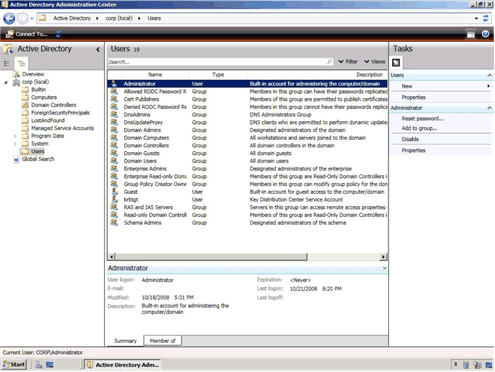
Task: Click the Global Search icon
Action: coord(16,159)
